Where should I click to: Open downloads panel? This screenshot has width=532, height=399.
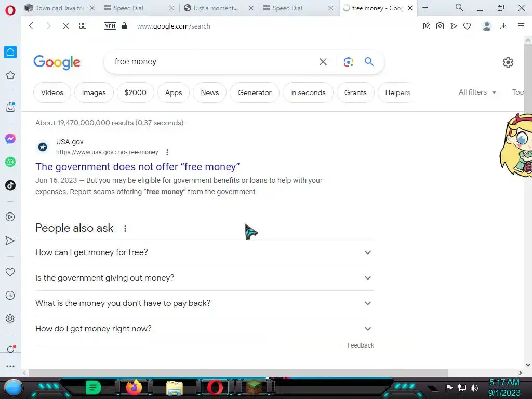point(504,26)
